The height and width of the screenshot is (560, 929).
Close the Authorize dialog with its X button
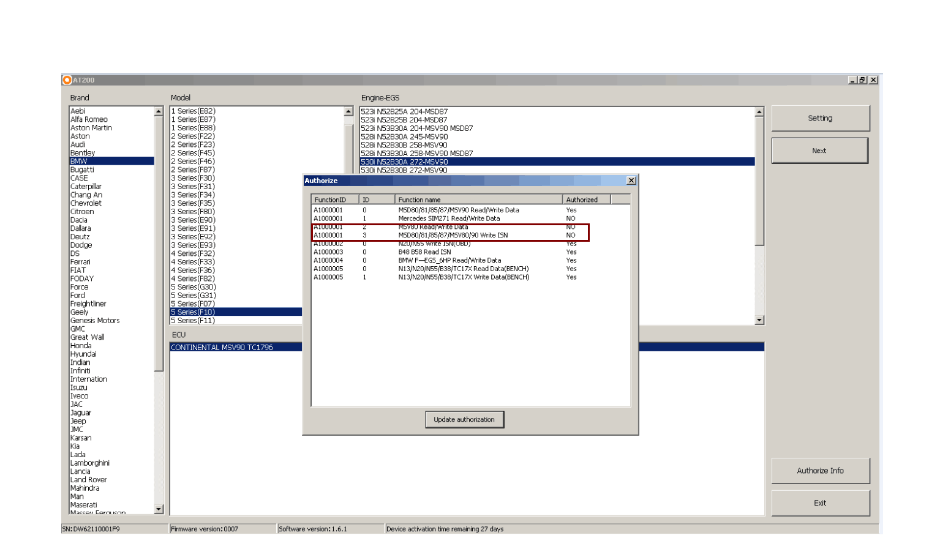[x=631, y=180]
